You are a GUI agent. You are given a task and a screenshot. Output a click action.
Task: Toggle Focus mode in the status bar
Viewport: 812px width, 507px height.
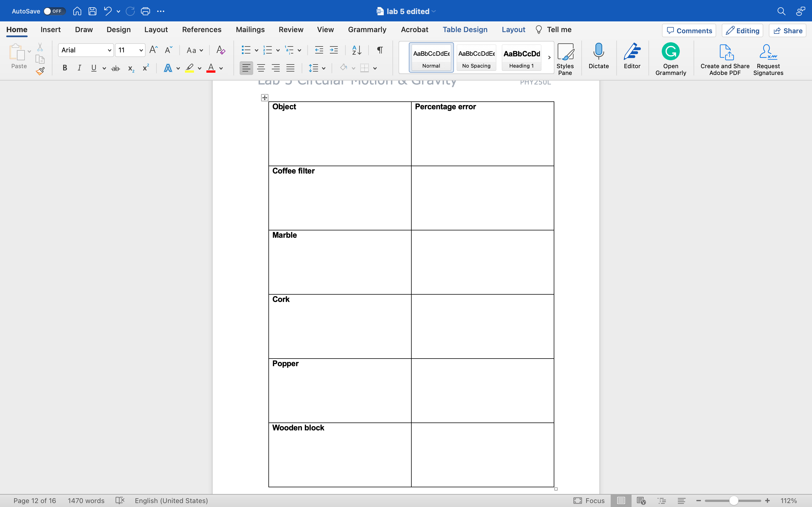pos(589,501)
